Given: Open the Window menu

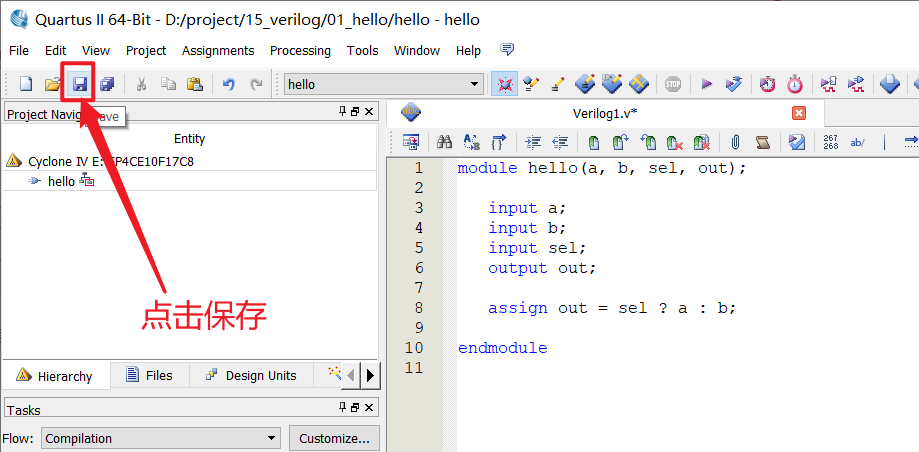Looking at the screenshot, I should click(417, 51).
